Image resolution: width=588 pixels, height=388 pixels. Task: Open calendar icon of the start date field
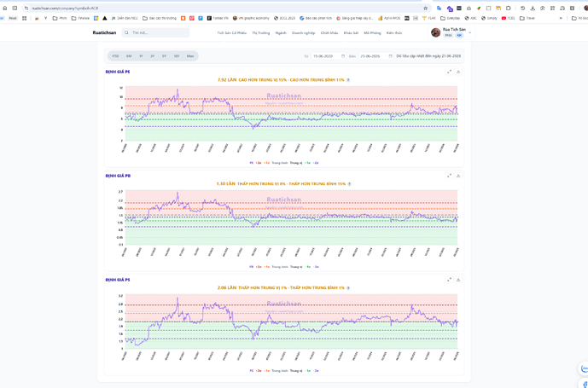[x=343, y=56]
